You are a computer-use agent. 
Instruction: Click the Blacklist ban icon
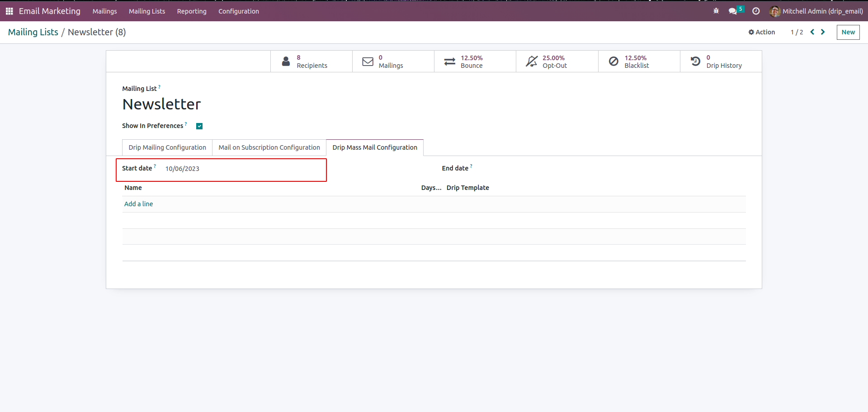(x=613, y=62)
